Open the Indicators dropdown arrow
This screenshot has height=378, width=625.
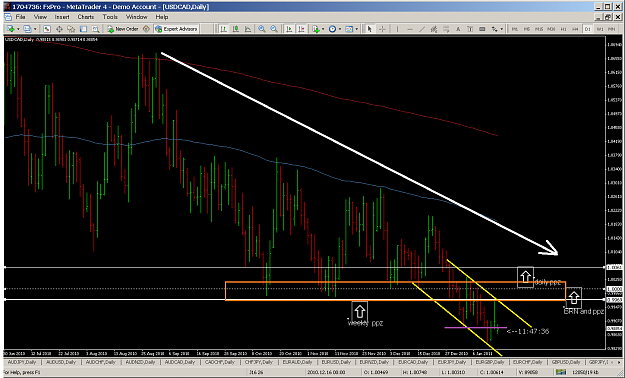323,29
